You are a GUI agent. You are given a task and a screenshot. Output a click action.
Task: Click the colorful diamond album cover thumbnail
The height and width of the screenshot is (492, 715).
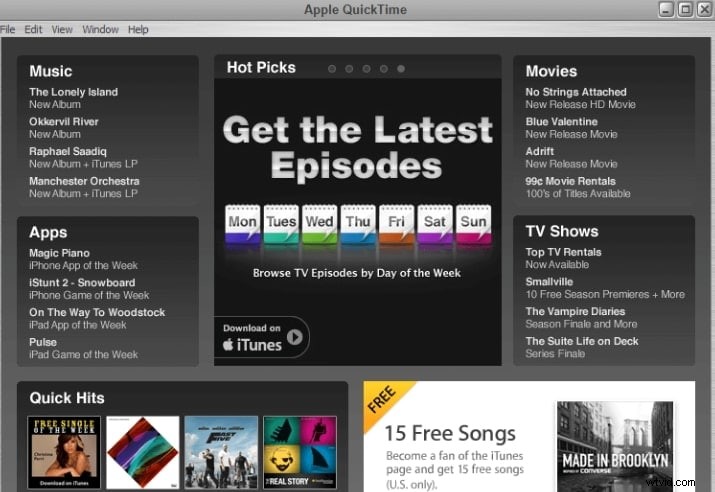[x=143, y=452]
